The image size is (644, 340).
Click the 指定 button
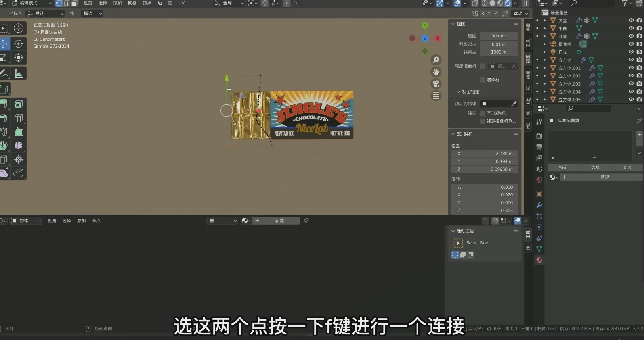click(x=563, y=167)
